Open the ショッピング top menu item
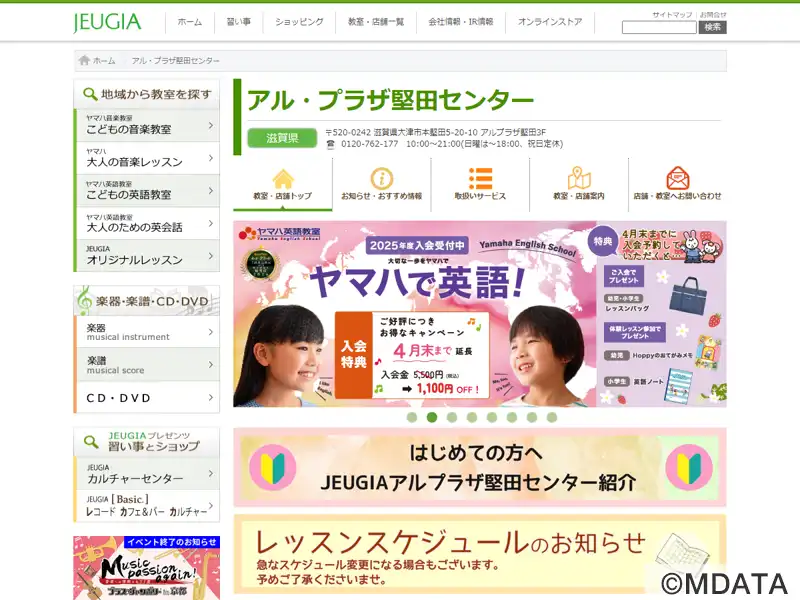 click(x=299, y=22)
